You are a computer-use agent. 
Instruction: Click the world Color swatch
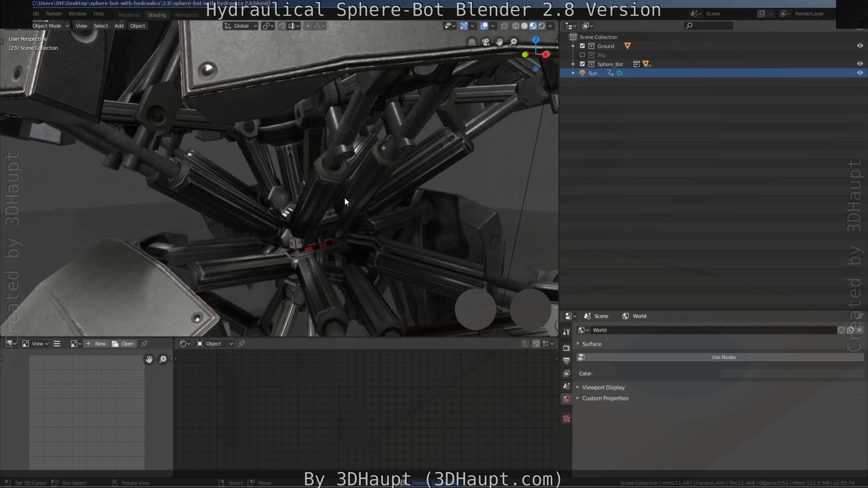792,373
